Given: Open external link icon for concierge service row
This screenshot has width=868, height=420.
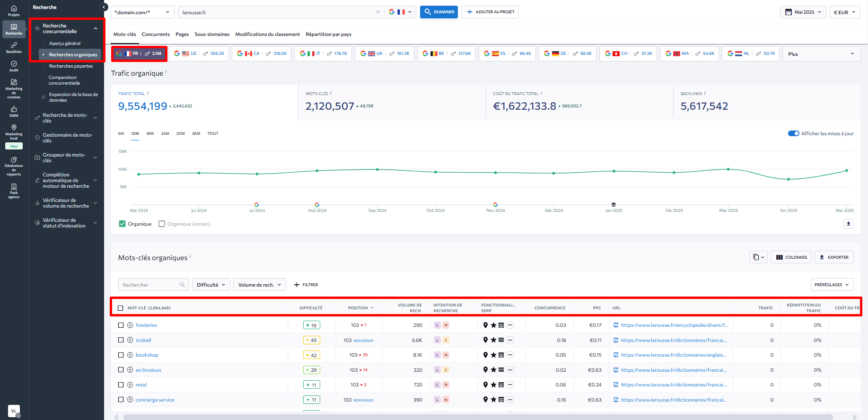Looking at the screenshot, I should (616, 400).
